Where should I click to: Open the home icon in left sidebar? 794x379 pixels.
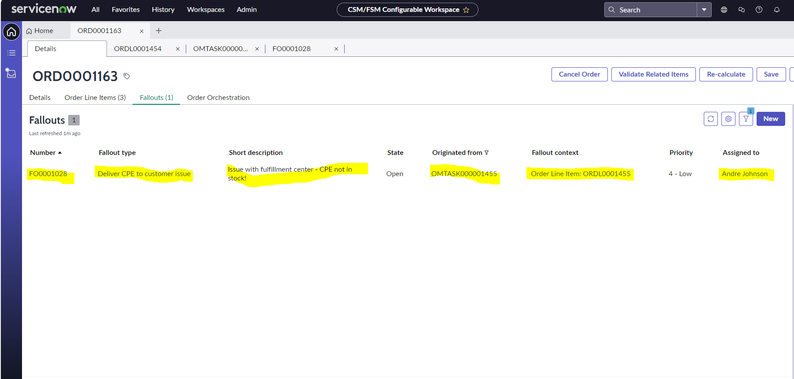[11, 32]
